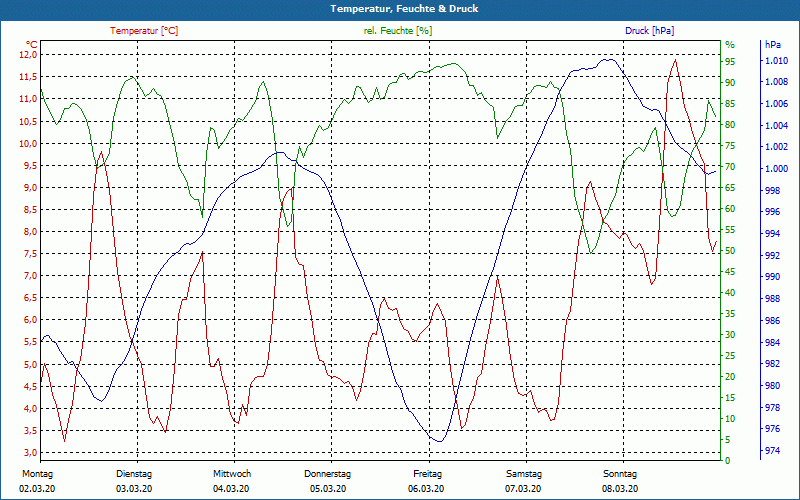The width and height of the screenshot is (800, 500).
Task: Click the date '06.03.20'
Action: (x=426, y=489)
